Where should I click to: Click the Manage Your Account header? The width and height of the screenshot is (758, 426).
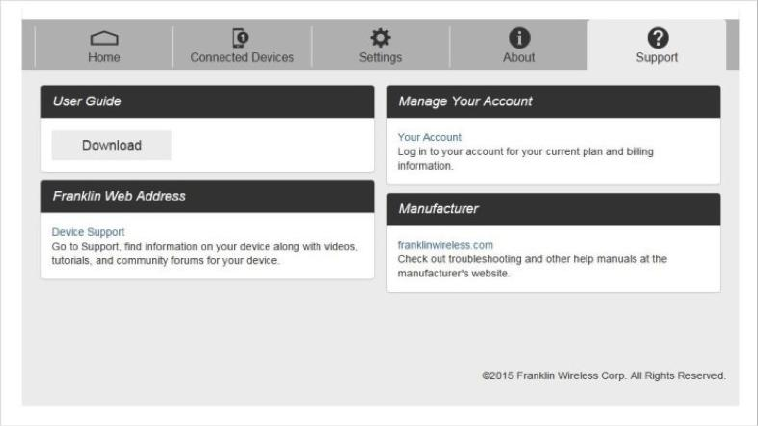click(x=553, y=101)
